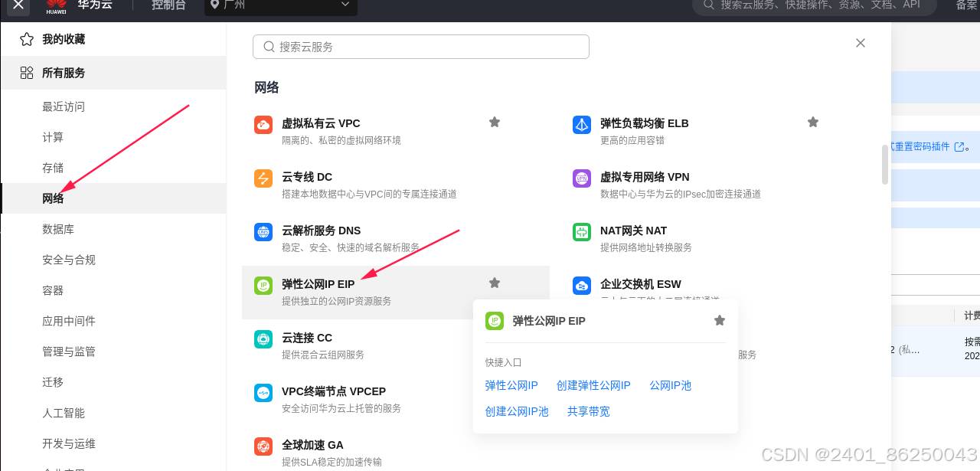Open 弹性公网IP EIP in service list
This screenshot has height=471, width=980.
click(318, 284)
